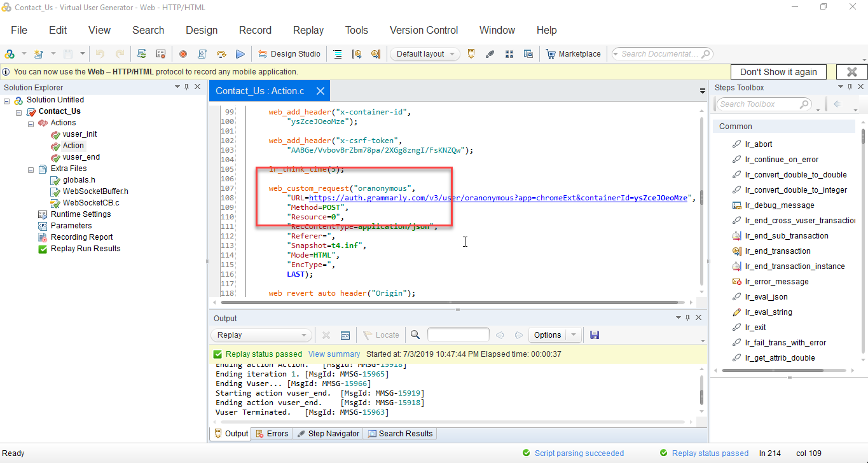Viewport: 868px width, 463px height.
Task: Click the View summary link
Action: [334, 354]
